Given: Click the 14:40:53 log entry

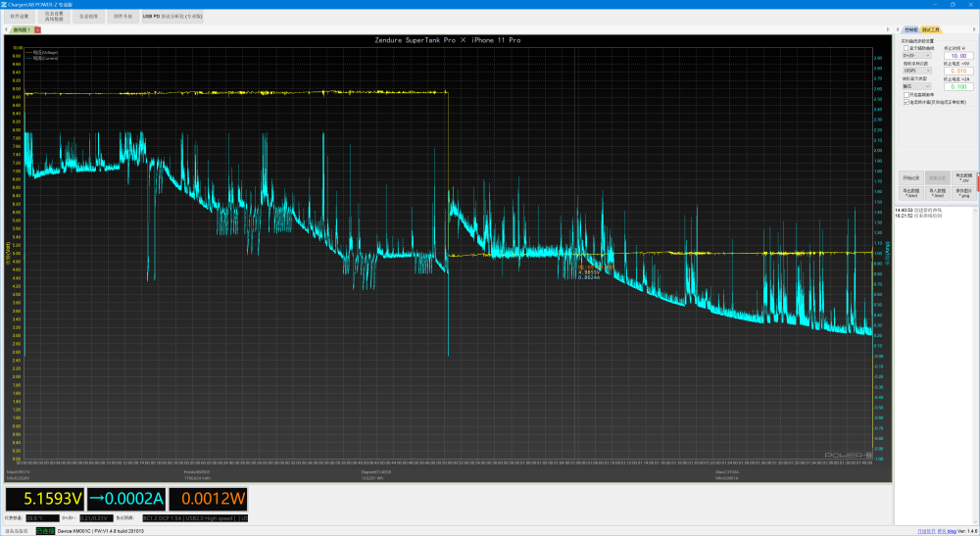Looking at the screenshot, I should click(x=918, y=211).
